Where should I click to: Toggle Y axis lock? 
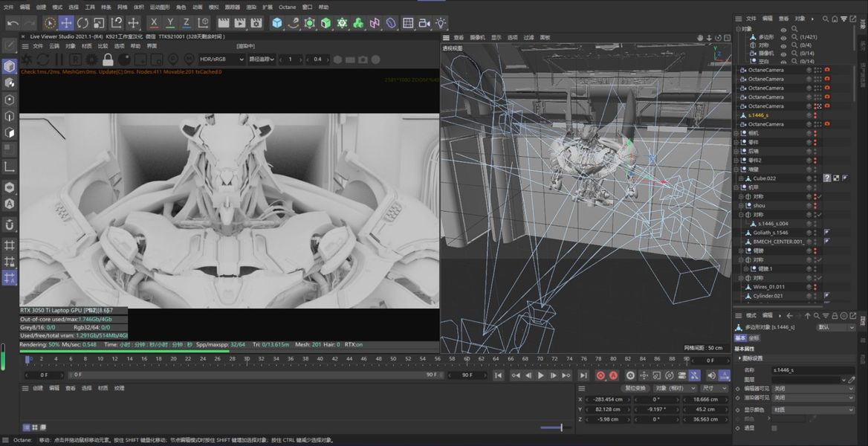pos(170,23)
